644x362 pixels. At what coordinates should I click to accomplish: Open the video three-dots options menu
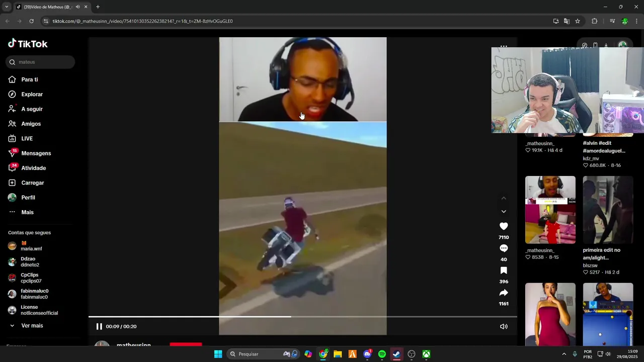coord(504,46)
